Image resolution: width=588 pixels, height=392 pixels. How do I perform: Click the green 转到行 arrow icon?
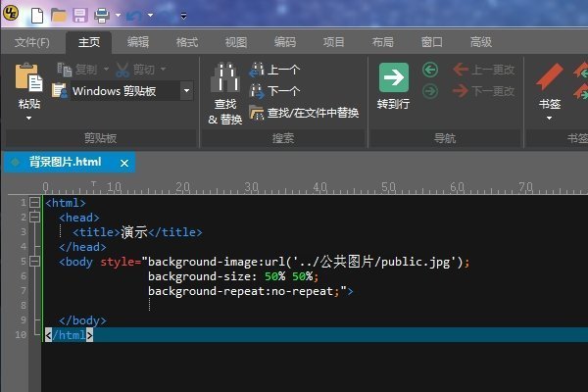click(394, 77)
